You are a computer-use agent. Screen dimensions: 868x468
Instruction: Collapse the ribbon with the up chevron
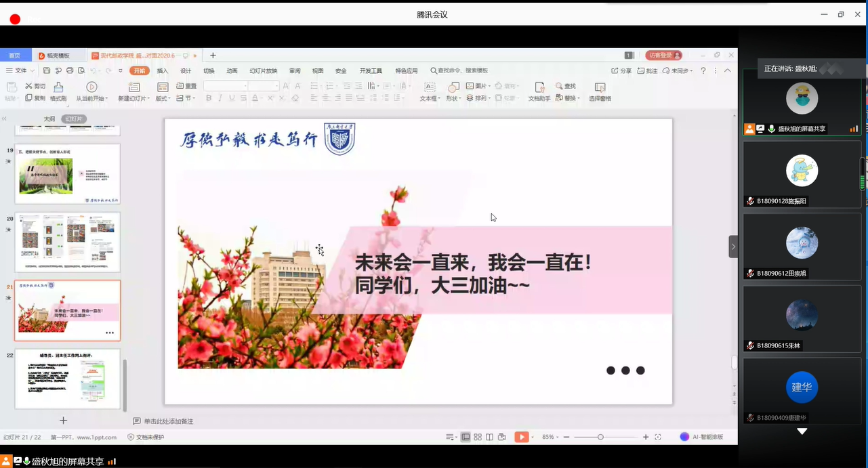(728, 70)
